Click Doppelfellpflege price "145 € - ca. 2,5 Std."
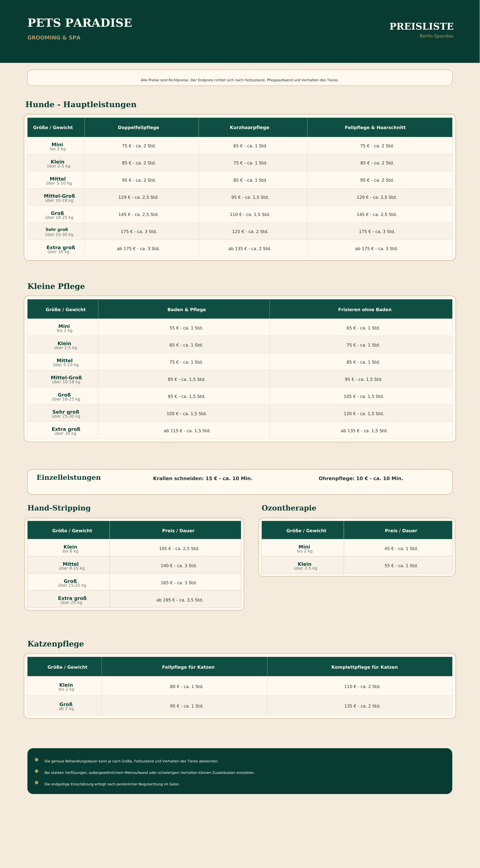 coord(139,215)
